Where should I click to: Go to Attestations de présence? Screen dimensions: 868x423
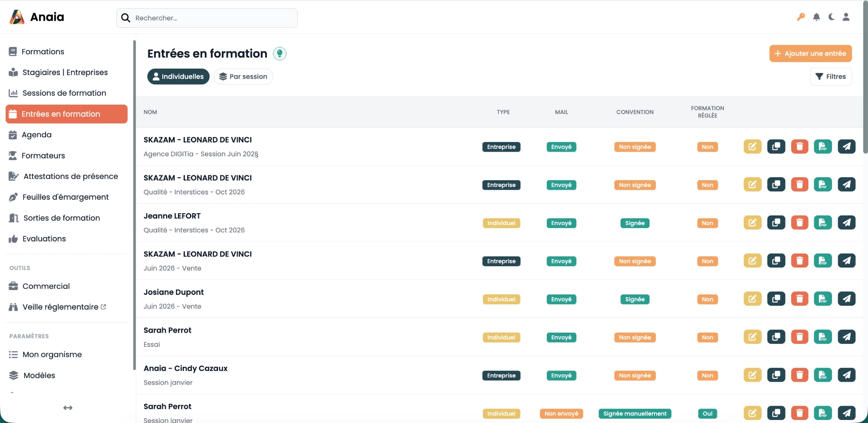point(66,176)
